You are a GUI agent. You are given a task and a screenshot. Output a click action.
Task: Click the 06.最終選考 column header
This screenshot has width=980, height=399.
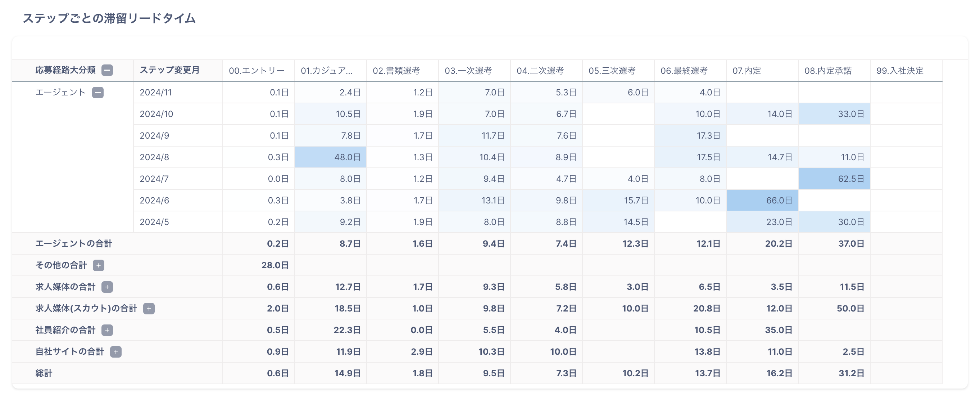point(684,71)
